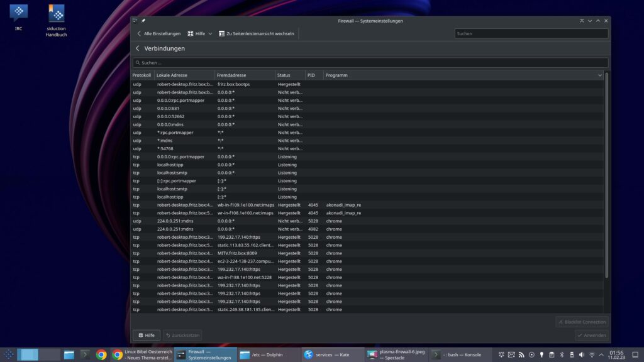The height and width of the screenshot is (362, 644).
Task: Switch to Linux Bibel Oesterreich Chrome window
Action: tap(142, 354)
